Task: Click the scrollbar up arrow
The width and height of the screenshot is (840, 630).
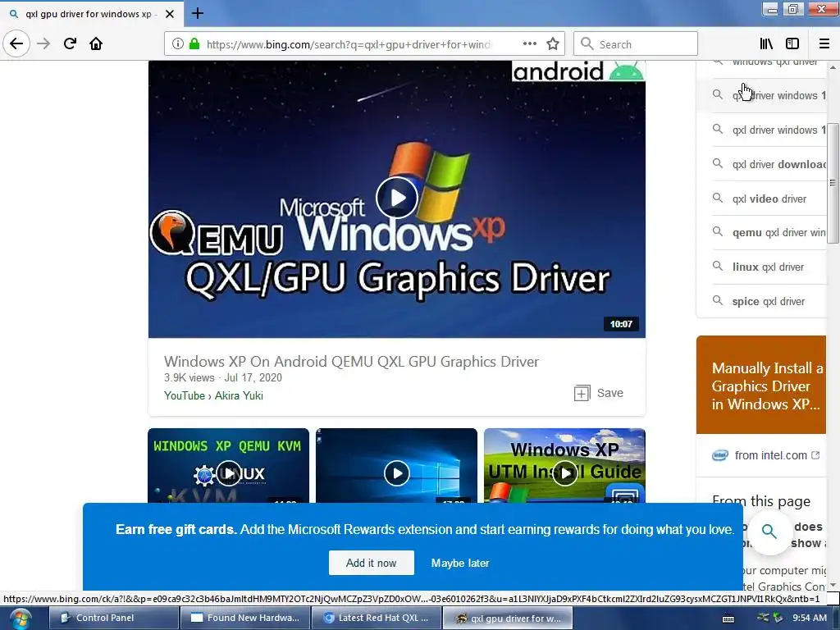Action: point(833,68)
